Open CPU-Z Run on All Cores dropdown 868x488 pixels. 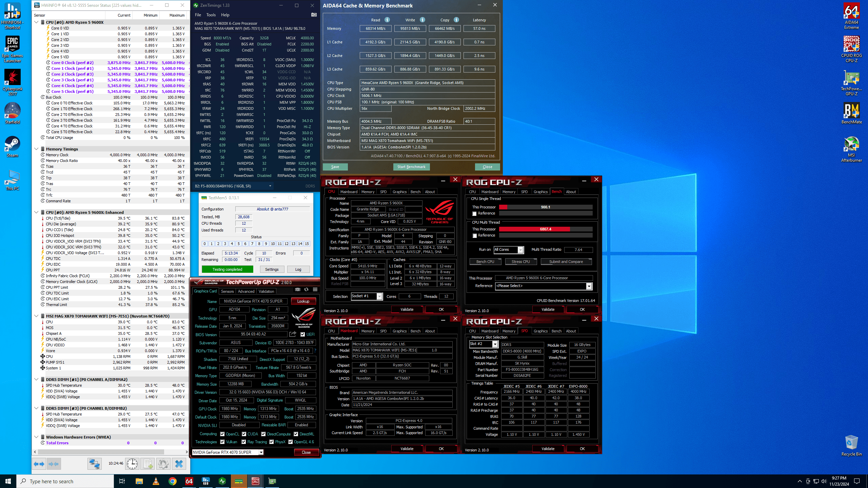pyautogui.click(x=509, y=250)
